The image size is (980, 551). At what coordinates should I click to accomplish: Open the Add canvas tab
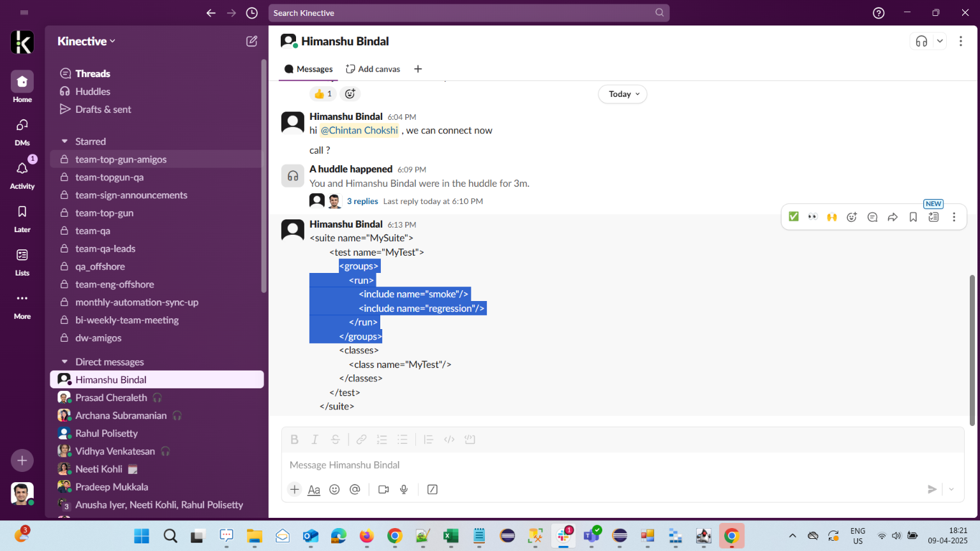pos(373,69)
